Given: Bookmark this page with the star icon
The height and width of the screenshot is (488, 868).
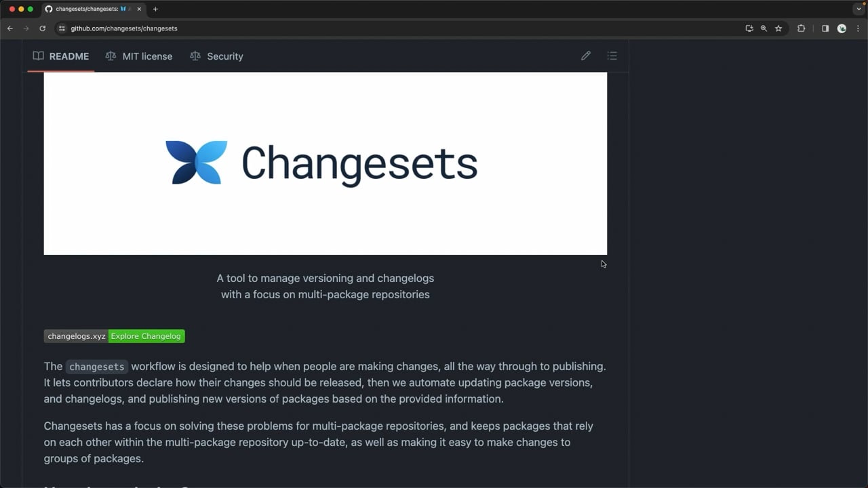Looking at the screenshot, I should [x=778, y=28].
